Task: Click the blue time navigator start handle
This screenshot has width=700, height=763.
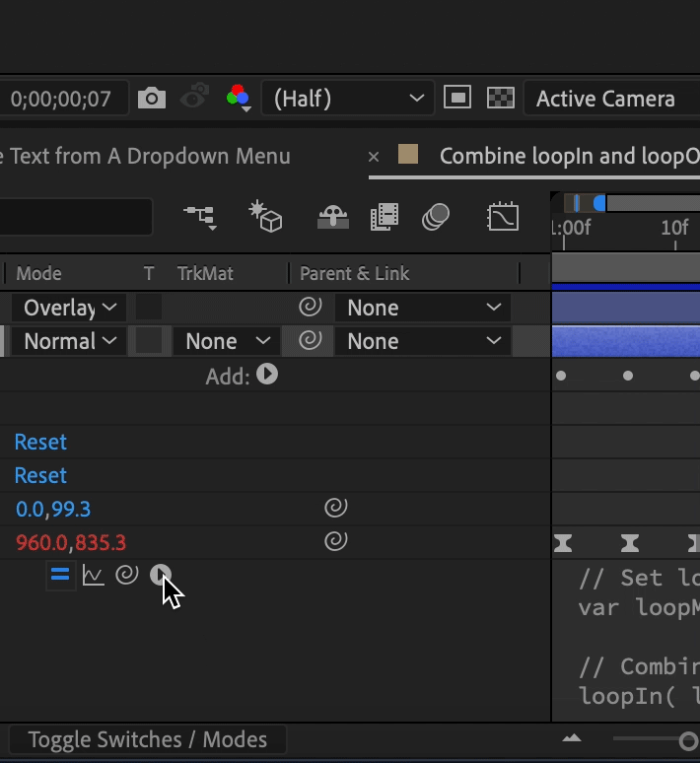Action: pos(599,202)
